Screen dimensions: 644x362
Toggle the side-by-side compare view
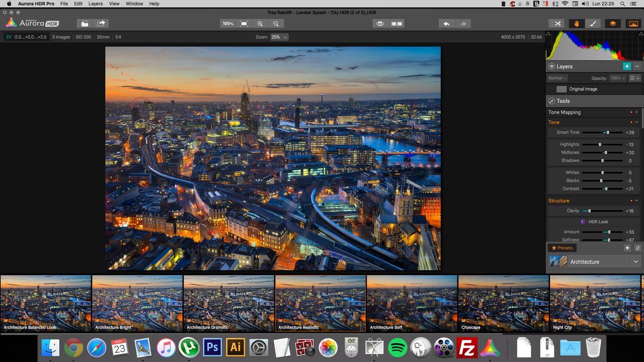tap(397, 24)
